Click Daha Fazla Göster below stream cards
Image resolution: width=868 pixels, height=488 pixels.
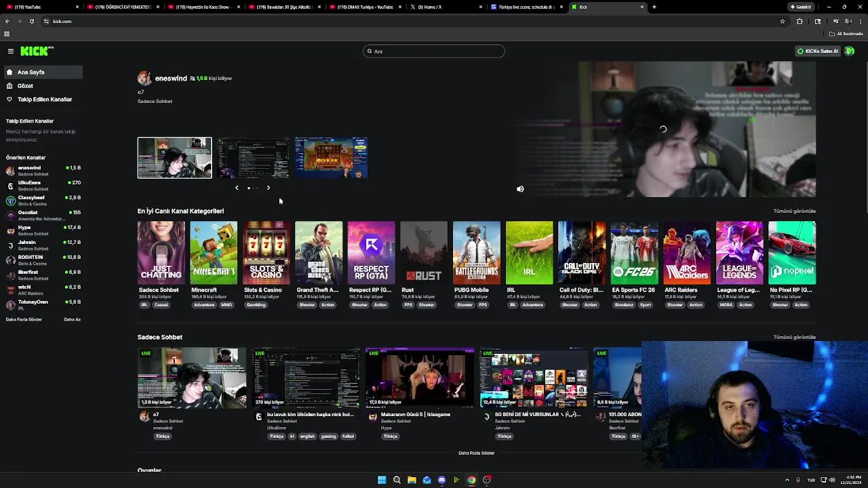[x=477, y=453]
